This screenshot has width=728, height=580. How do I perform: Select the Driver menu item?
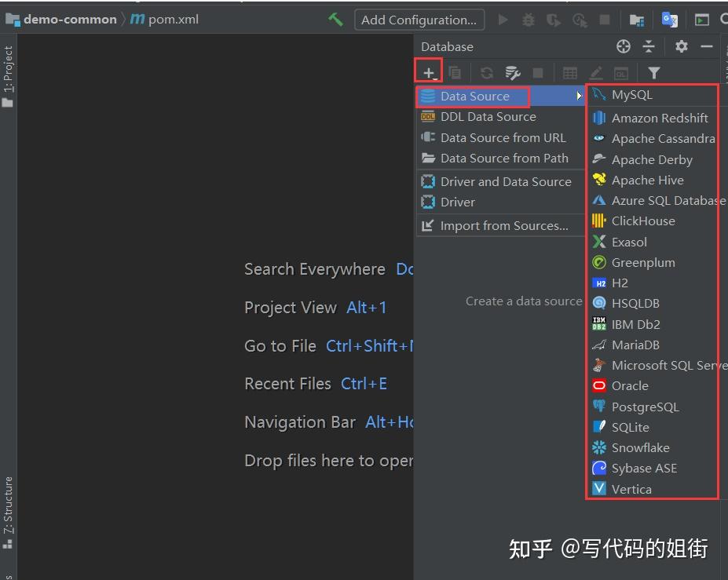pos(500,202)
